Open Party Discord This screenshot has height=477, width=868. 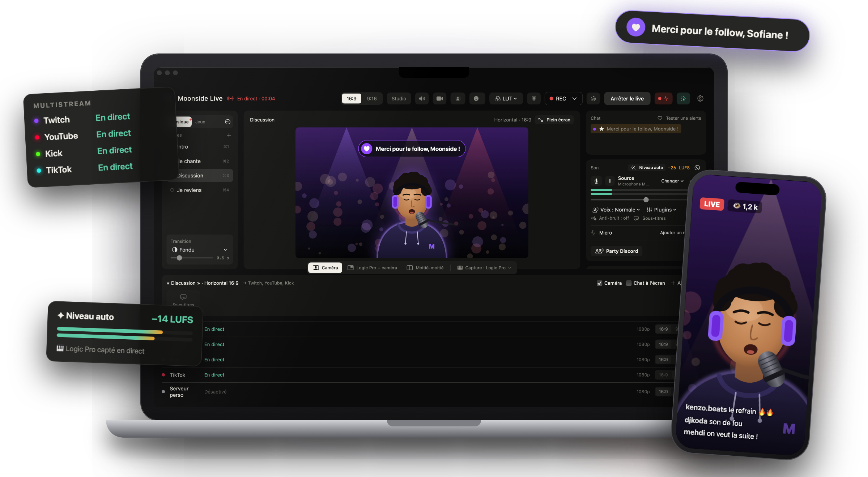617,251
